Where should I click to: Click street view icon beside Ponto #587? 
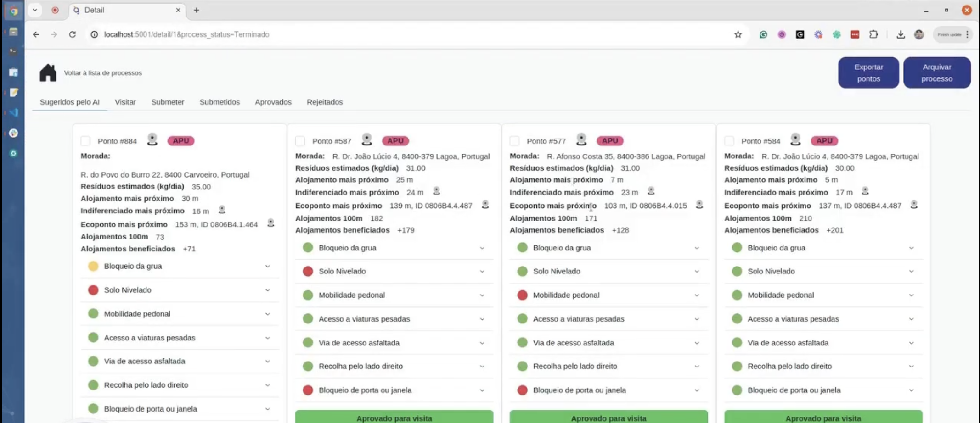pyautogui.click(x=366, y=139)
